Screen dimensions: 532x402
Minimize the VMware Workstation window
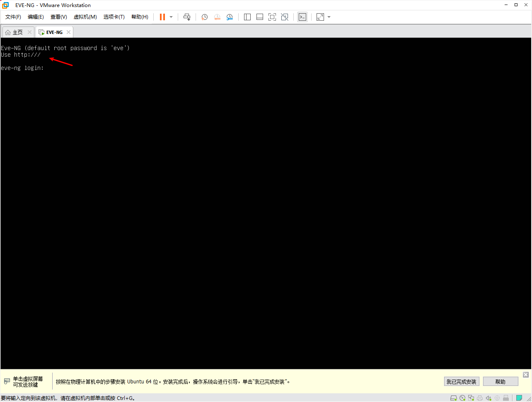(506, 5)
